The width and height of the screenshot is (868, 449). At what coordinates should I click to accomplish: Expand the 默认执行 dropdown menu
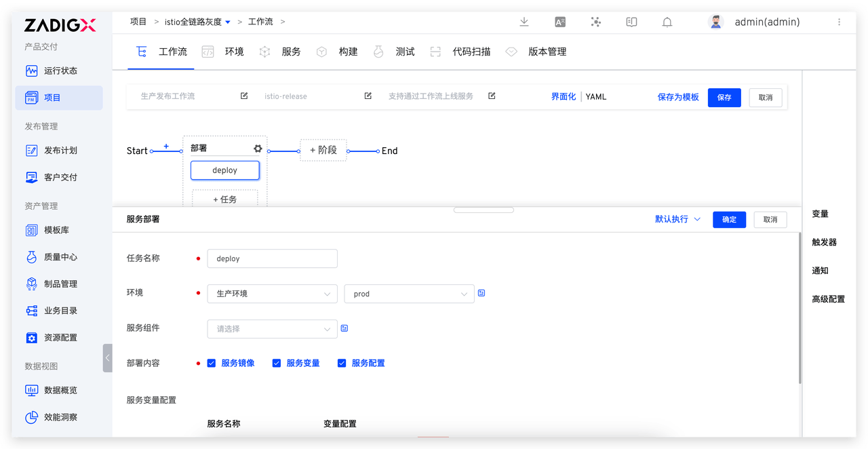point(676,219)
